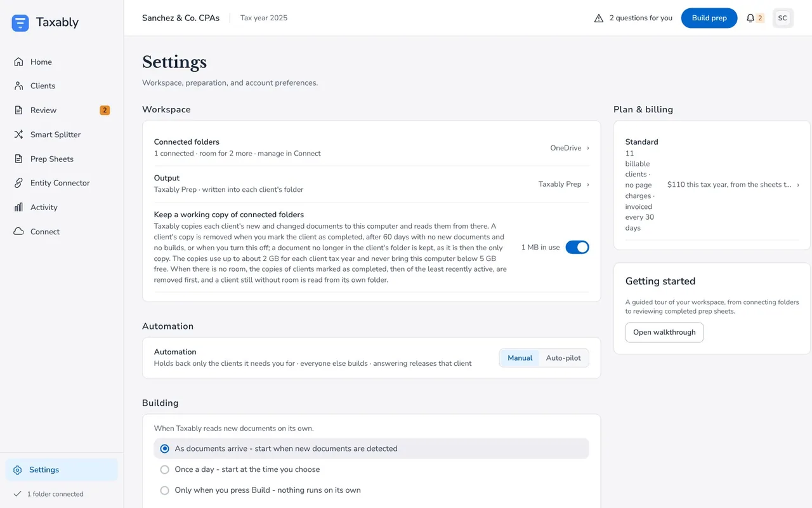Click the Prep Sheets page icon
This screenshot has width=812, height=508.
(18, 159)
